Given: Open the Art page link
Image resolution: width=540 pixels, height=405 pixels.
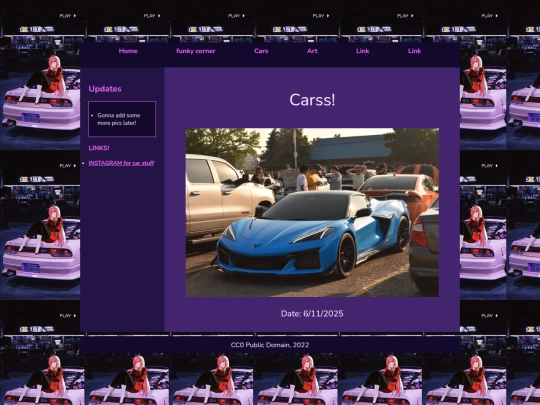Looking at the screenshot, I should [312, 51].
